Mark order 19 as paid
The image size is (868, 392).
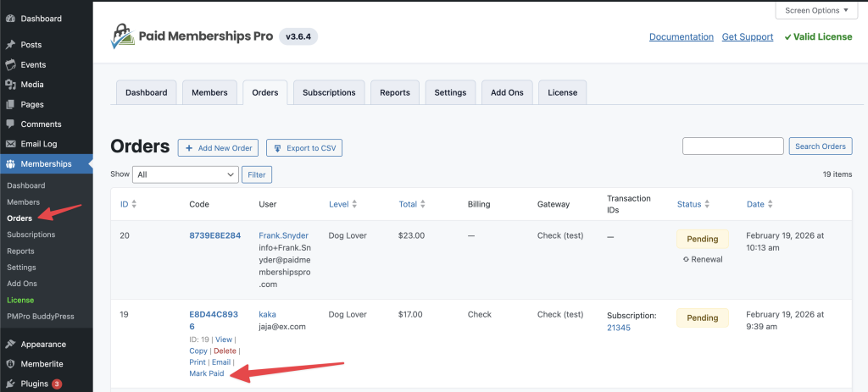tap(206, 373)
